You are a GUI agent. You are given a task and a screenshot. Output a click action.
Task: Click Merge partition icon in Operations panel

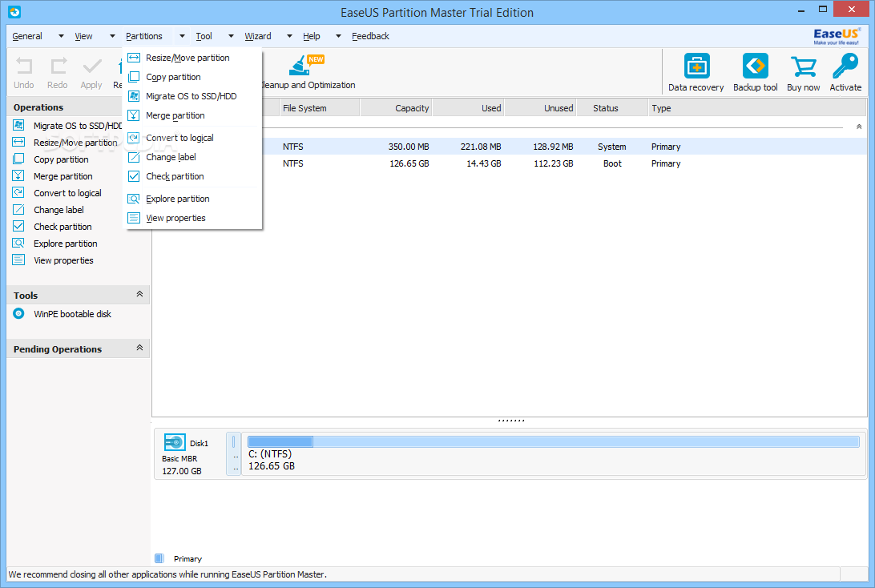click(x=18, y=175)
